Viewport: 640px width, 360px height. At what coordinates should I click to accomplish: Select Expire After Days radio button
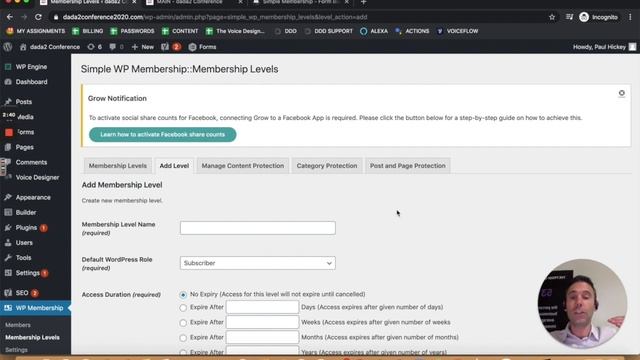(183, 308)
